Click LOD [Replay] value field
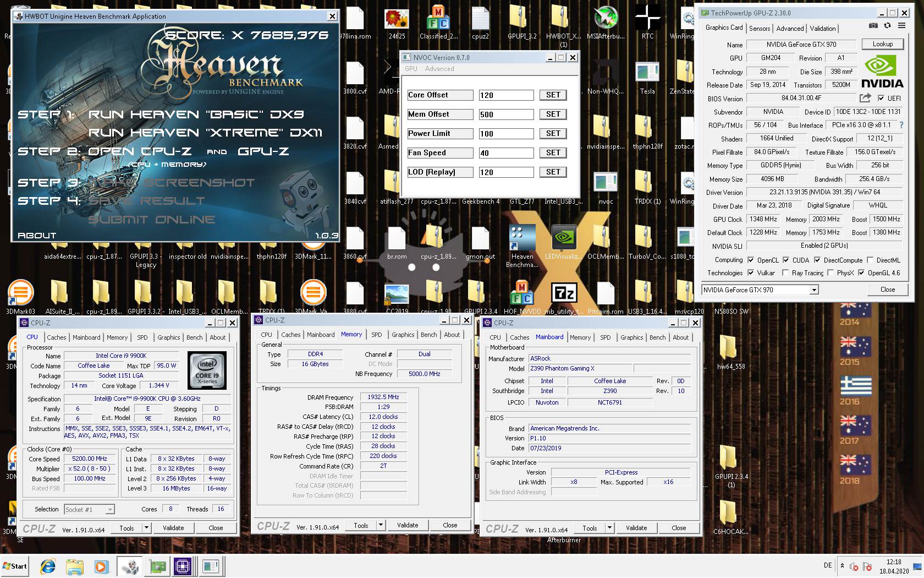Screen dimensions: 924x578 [506, 172]
